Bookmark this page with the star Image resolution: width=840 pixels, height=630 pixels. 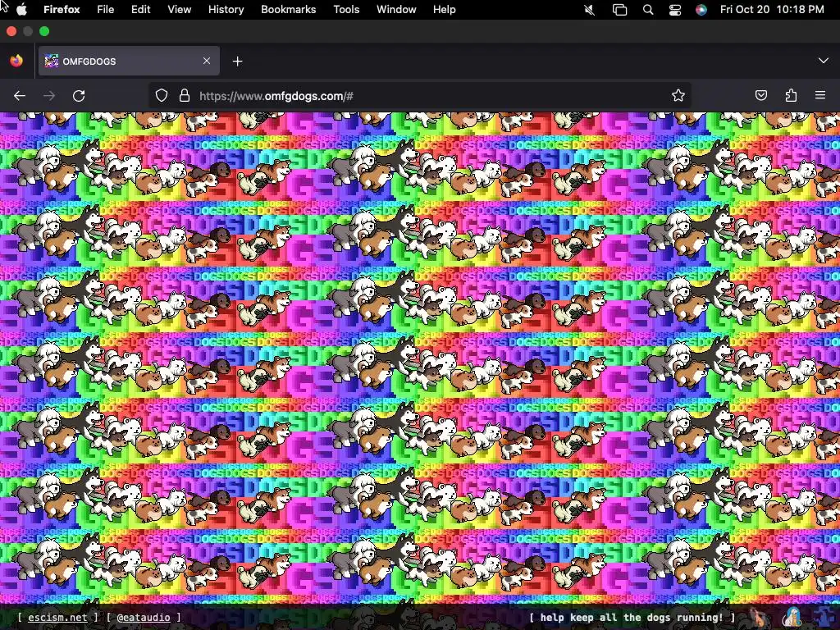[678, 96]
